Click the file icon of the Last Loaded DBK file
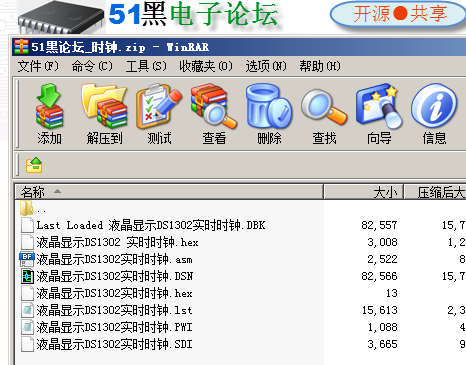 pyautogui.click(x=27, y=225)
